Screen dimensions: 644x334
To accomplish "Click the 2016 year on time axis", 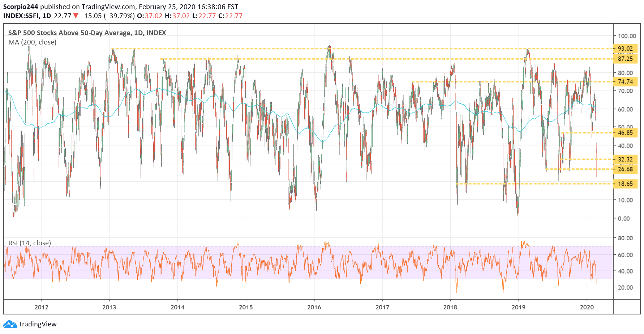I will (314, 307).
